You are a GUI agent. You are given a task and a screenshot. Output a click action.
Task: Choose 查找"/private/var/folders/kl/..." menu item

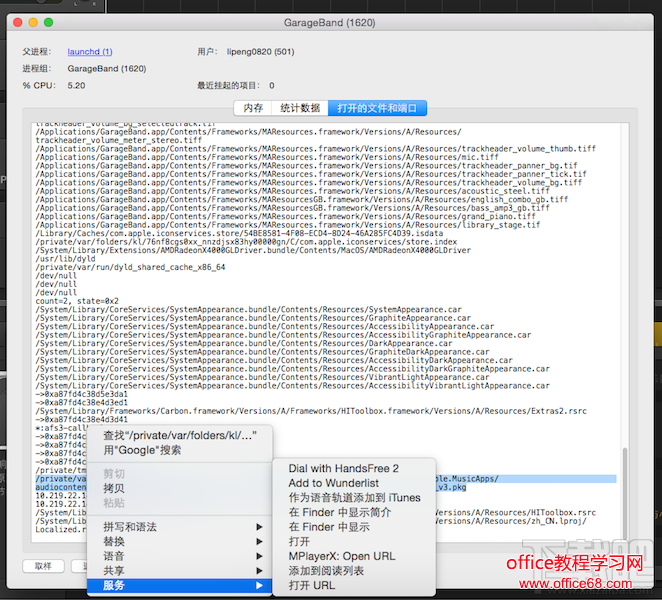point(180,435)
